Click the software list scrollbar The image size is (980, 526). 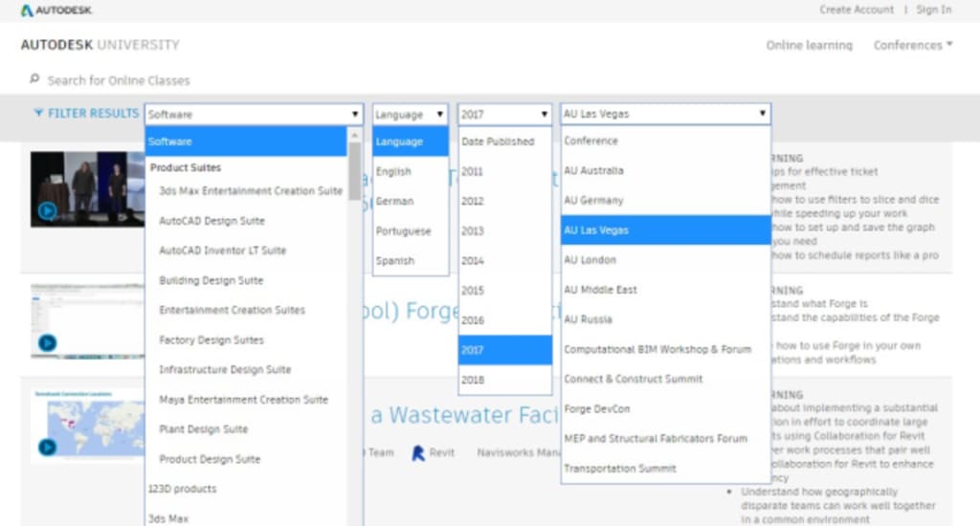pos(354,170)
